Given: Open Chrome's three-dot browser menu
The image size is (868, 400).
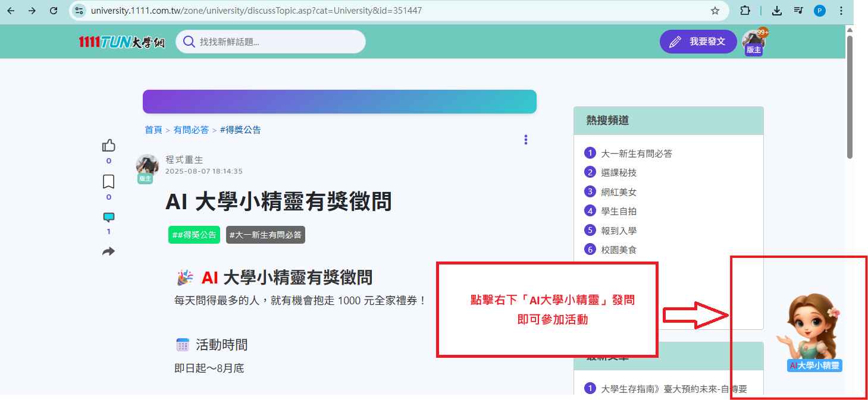Looking at the screenshot, I should [841, 10].
